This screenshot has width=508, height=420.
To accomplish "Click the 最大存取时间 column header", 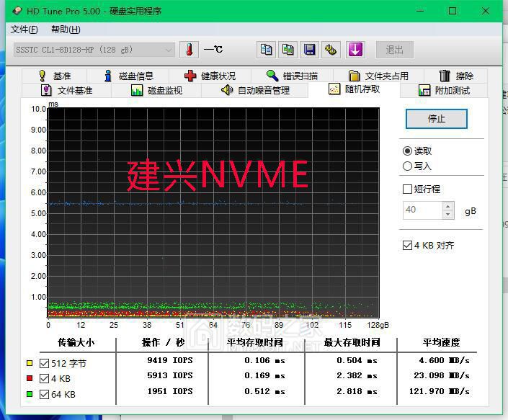I will click(x=352, y=342).
